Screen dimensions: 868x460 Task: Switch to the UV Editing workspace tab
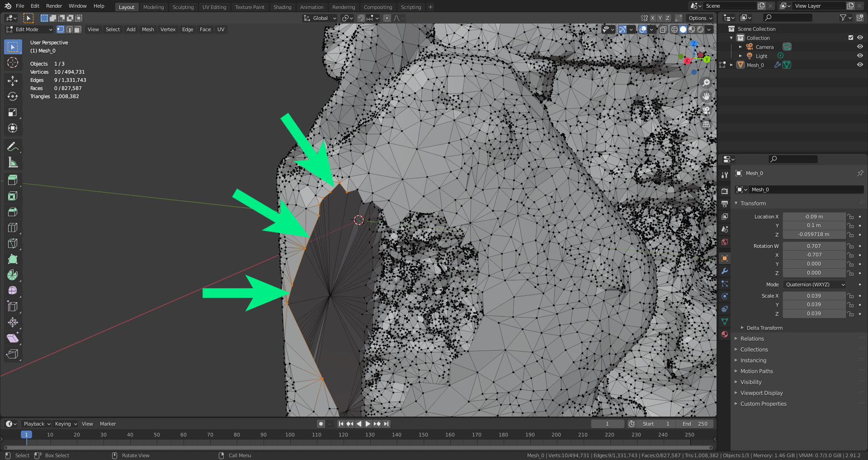[x=214, y=7]
